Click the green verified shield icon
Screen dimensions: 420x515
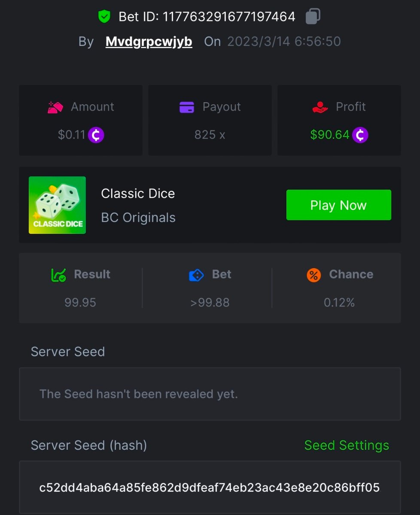coord(104,17)
